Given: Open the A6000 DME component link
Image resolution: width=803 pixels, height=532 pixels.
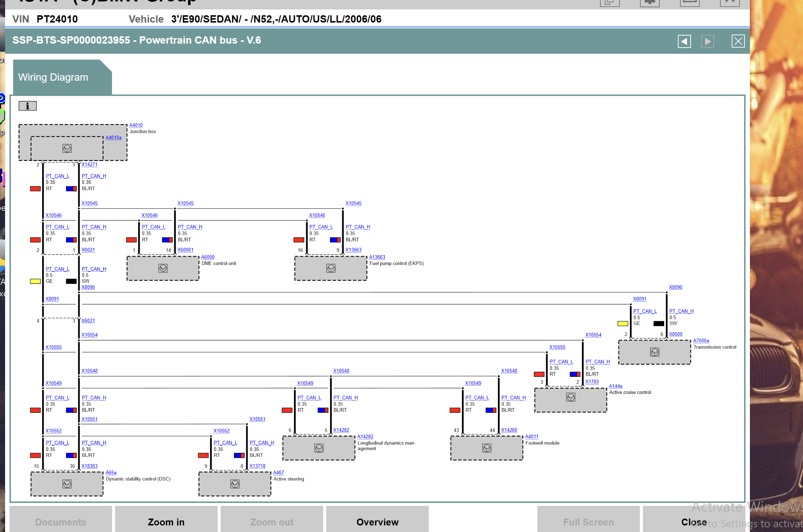Looking at the screenshot, I should coord(208,257).
